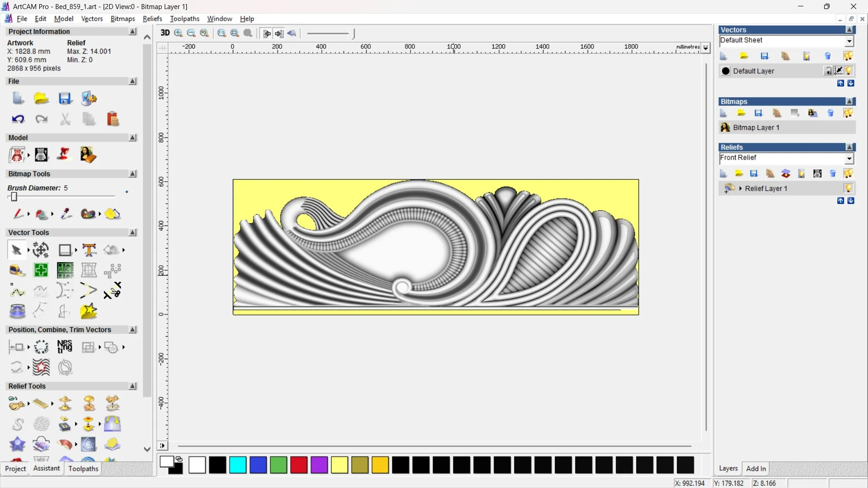Click the Undo arrow icon
Screen dimensions: 868x488
tap(18, 119)
